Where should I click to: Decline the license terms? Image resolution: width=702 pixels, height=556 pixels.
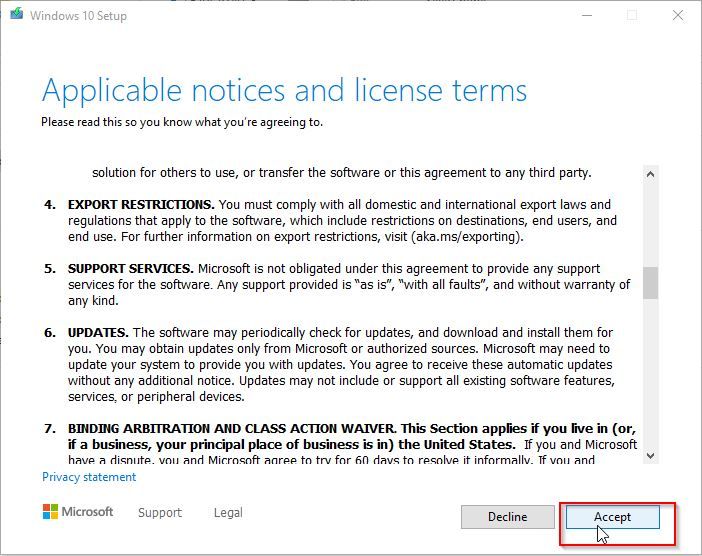(507, 517)
